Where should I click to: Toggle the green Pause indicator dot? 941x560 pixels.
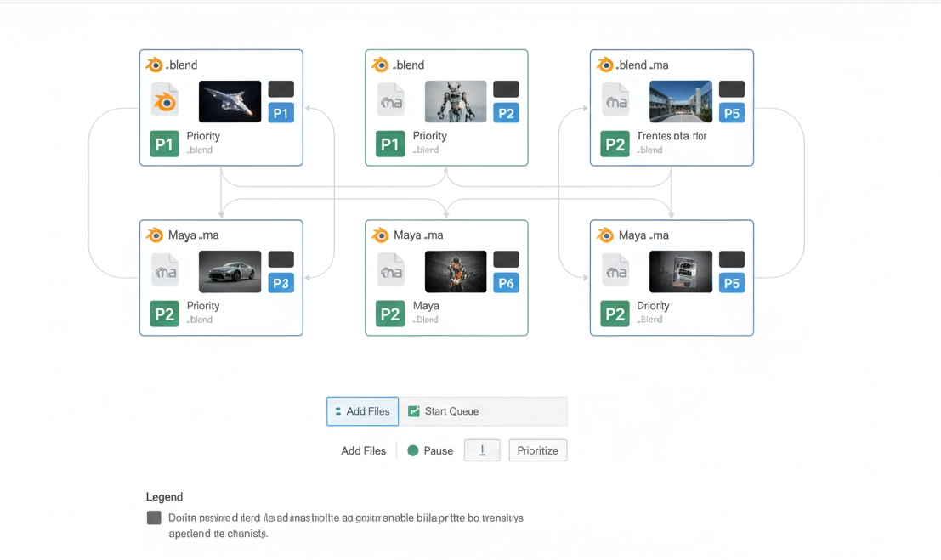point(413,450)
